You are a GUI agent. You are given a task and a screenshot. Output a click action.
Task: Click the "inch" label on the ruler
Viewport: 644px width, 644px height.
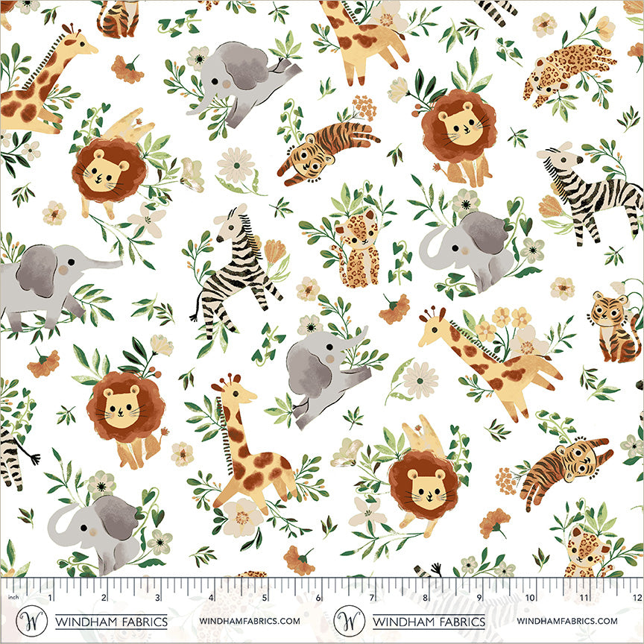(x=13, y=597)
